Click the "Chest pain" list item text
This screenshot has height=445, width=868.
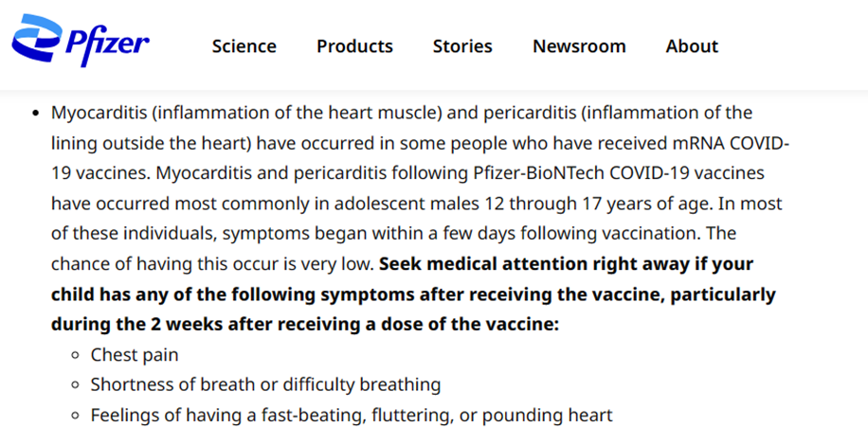pyautogui.click(x=135, y=355)
